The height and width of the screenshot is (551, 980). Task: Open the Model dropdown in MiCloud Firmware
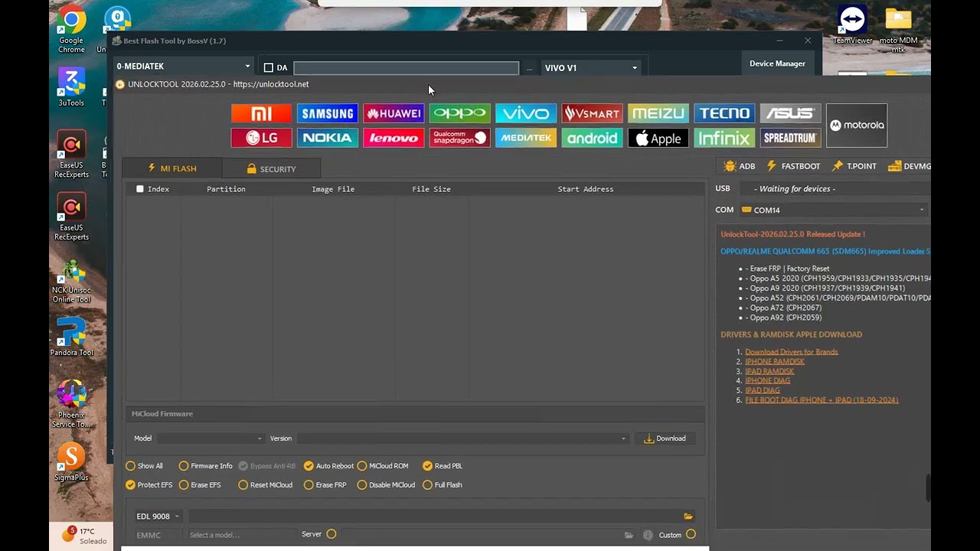(x=210, y=439)
